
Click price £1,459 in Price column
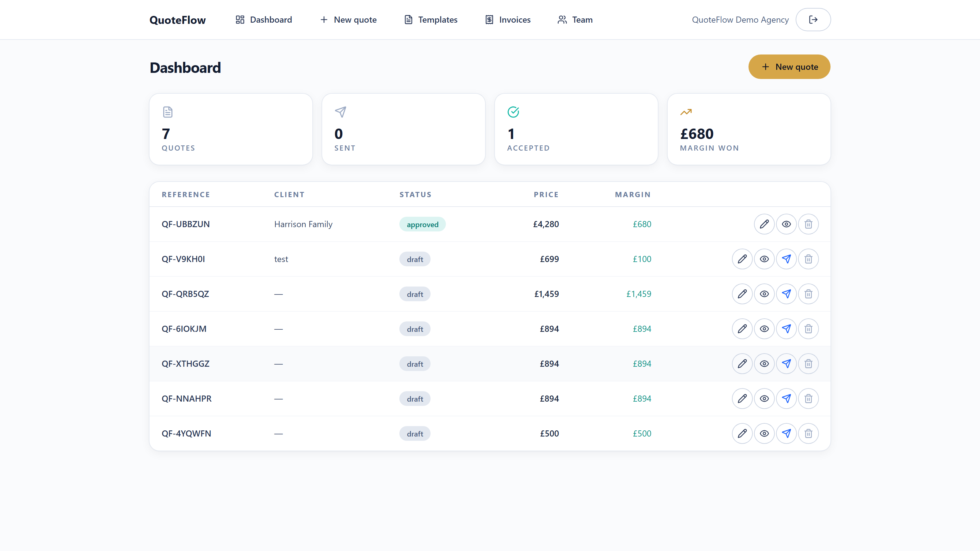coord(546,294)
